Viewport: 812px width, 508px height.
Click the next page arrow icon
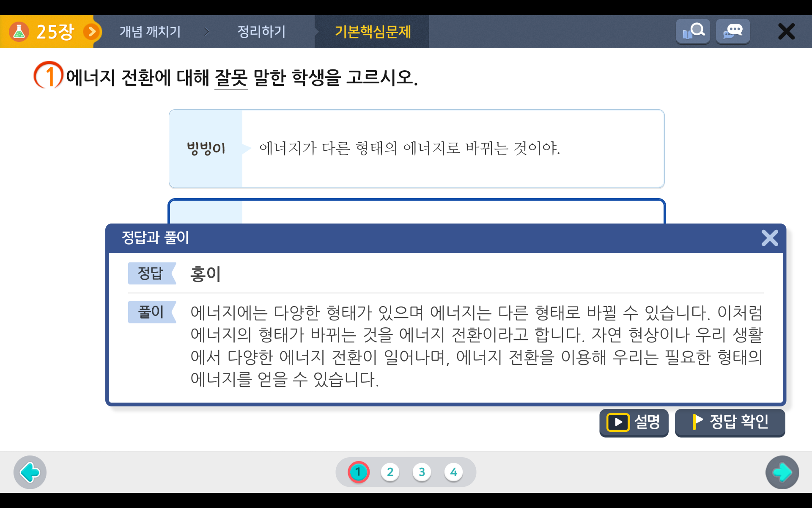pyautogui.click(x=782, y=472)
